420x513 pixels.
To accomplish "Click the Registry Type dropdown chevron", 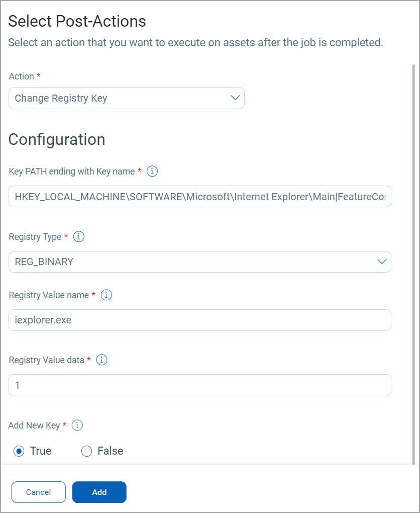I will 380,262.
